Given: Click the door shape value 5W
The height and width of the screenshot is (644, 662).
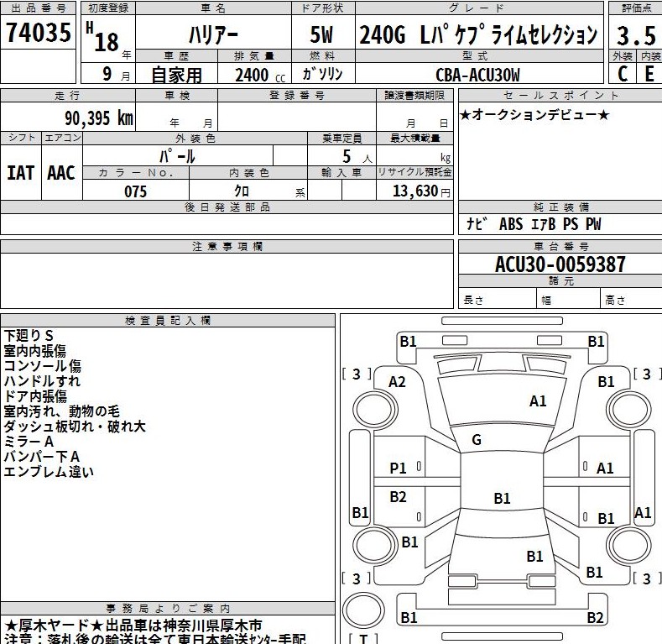Looking at the screenshot, I should click(x=321, y=35).
